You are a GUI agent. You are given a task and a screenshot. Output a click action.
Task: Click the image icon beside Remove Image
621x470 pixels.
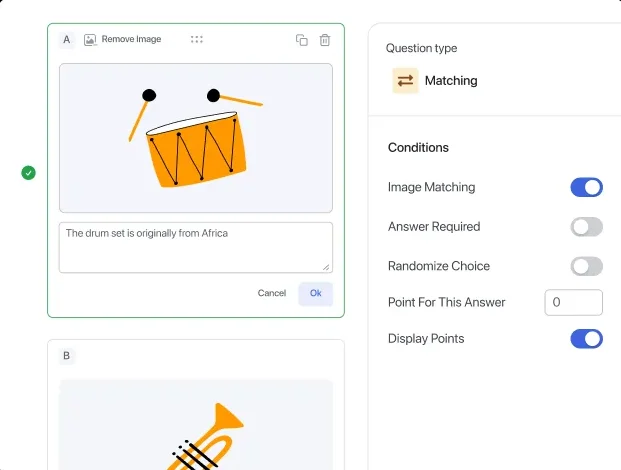tap(90, 39)
